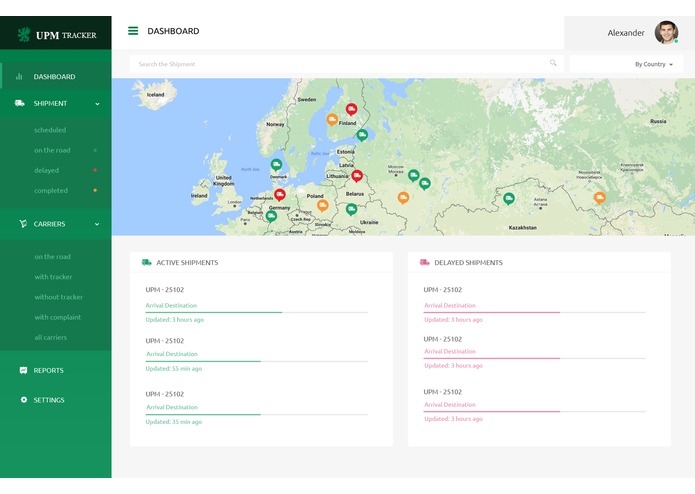Viewport: 695px width, 494px height.
Task: Click progress bar above 'Updated: 55 min ago'
Action: [257, 362]
